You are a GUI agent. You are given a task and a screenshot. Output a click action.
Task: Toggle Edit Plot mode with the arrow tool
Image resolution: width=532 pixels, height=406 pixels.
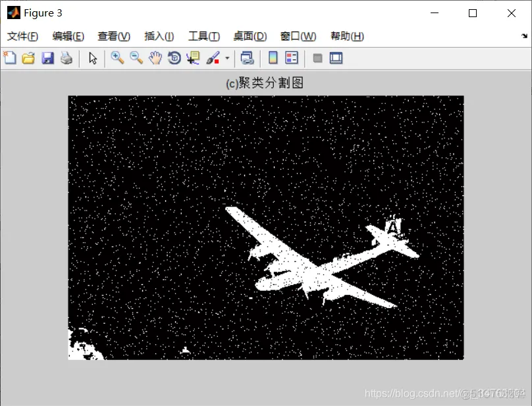click(x=93, y=58)
